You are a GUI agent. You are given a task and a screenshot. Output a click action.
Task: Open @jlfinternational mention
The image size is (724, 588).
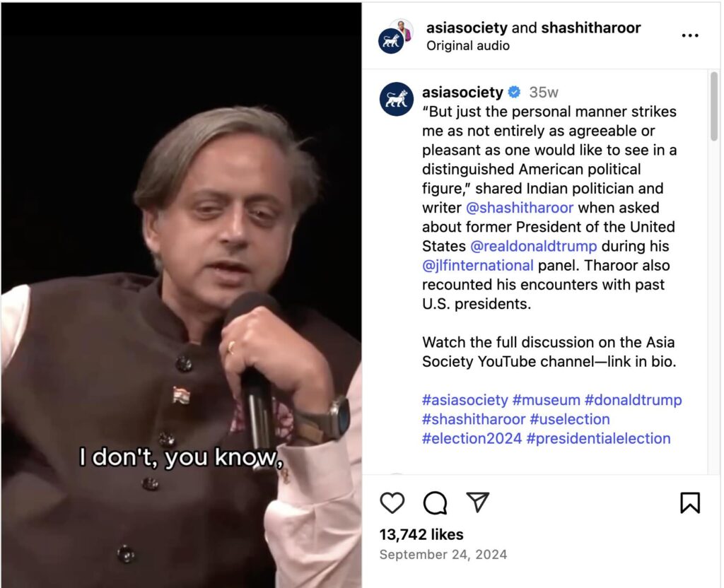pyautogui.click(x=477, y=266)
